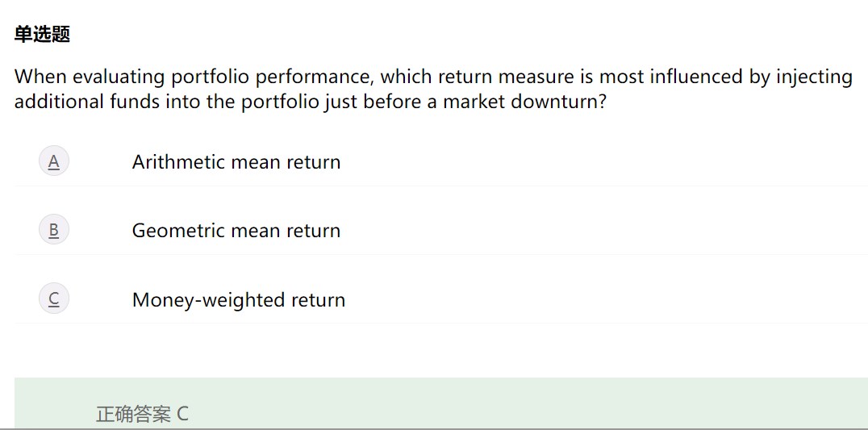Pick the "Geometric mean return" answer text
Viewport: 868px width, 430px height.
point(236,231)
